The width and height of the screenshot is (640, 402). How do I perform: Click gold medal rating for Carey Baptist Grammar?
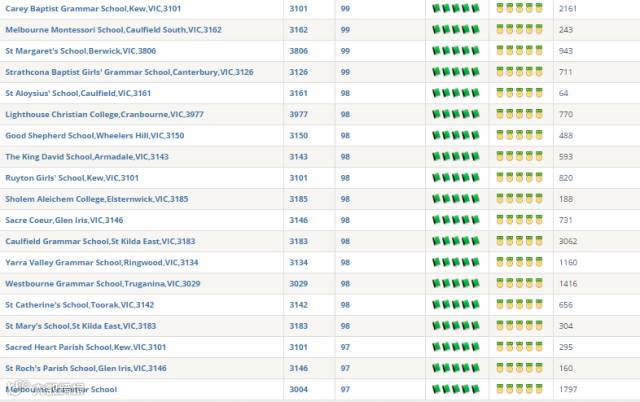coord(519,8)
